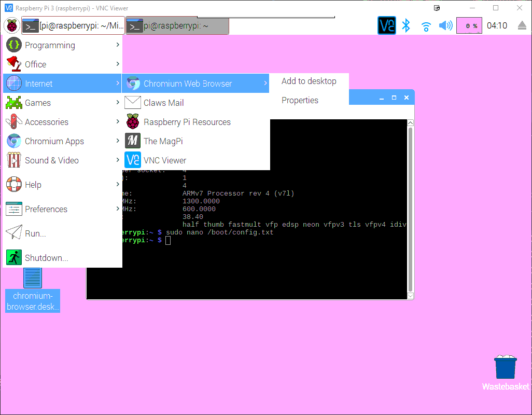
Task: Click the CPU usage monitor showing 0%
Action: 469,25
